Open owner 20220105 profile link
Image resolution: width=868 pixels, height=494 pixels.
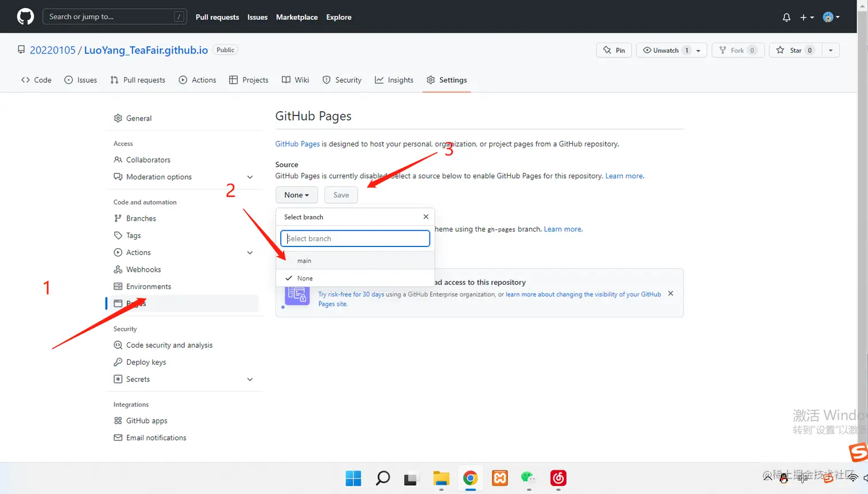coord(52,50)
